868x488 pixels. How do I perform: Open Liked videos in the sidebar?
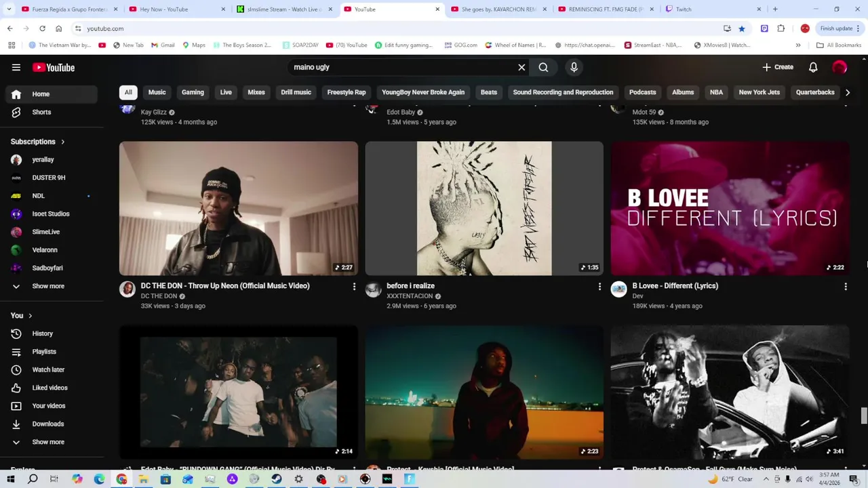coord(52,388)
